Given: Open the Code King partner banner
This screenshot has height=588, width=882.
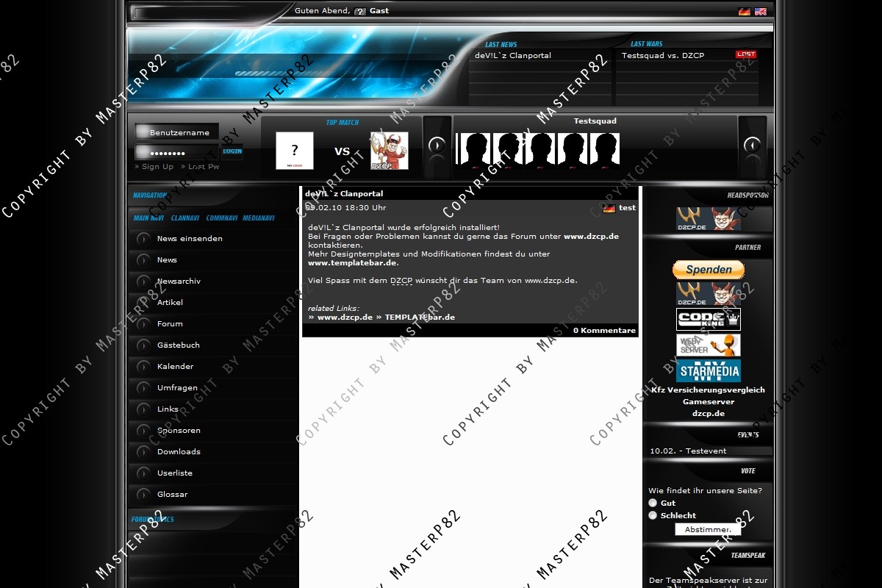Looking at the screenshot, I should pyautogui.click(x=709, y=319).
